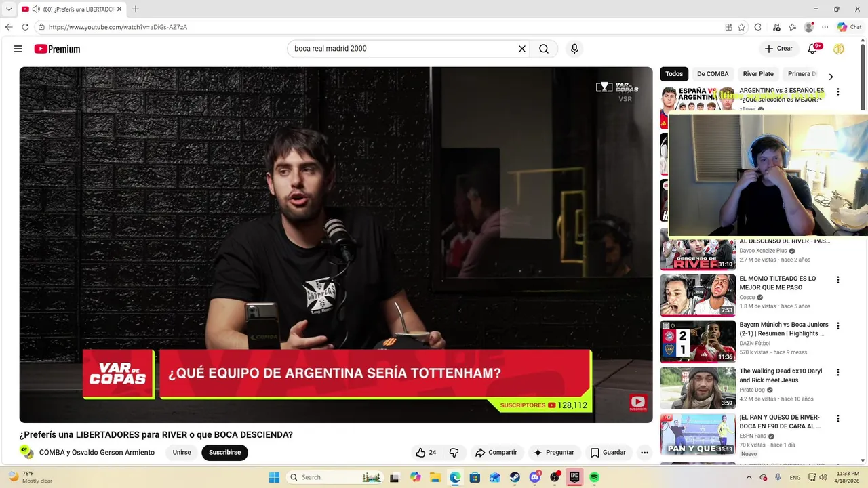This screenshot has width=868, height=488.
Task: Open Bayern Múnich vs Boca Juniors thumbnail
Action: coord(698,342)
